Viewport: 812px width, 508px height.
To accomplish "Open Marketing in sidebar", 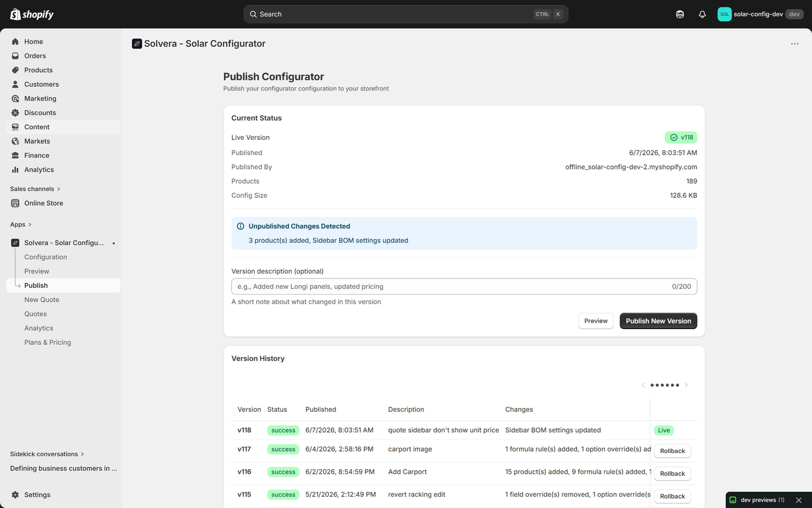I will [x=63, y=99].
